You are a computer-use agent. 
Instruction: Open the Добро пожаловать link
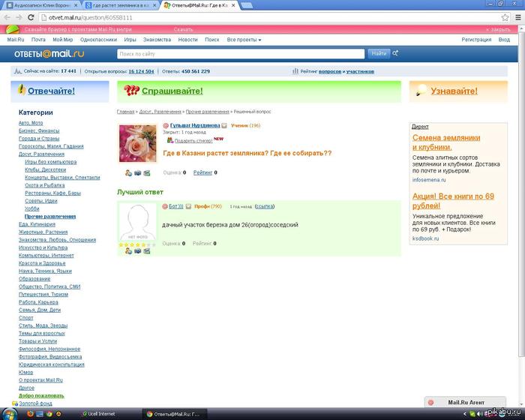click(x=41, y=395)
